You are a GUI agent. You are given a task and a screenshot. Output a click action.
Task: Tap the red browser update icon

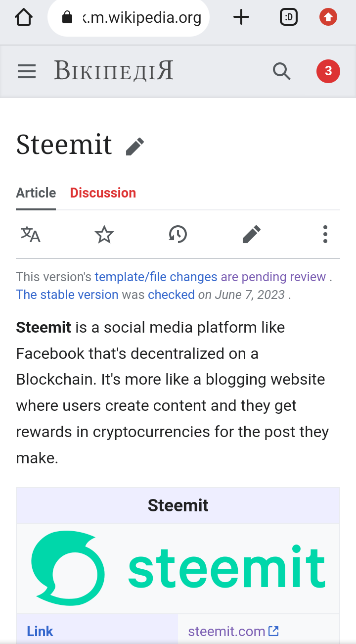pos(328,18)
